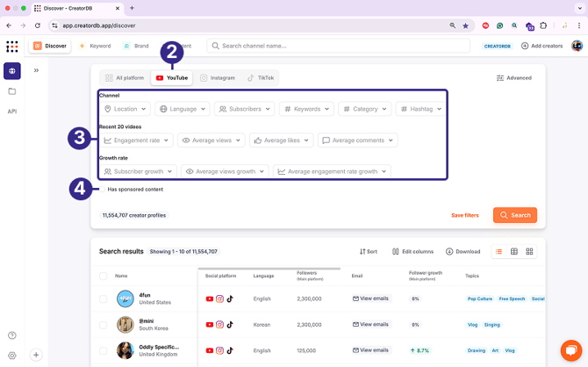
Task: Click Add creators button
Action: (x=541, y=46)
